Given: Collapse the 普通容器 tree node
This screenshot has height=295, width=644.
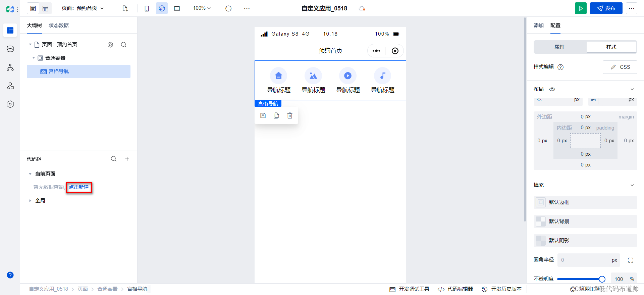Looking at the screenshot, I should pyautogui.click(x=34, y=58).
